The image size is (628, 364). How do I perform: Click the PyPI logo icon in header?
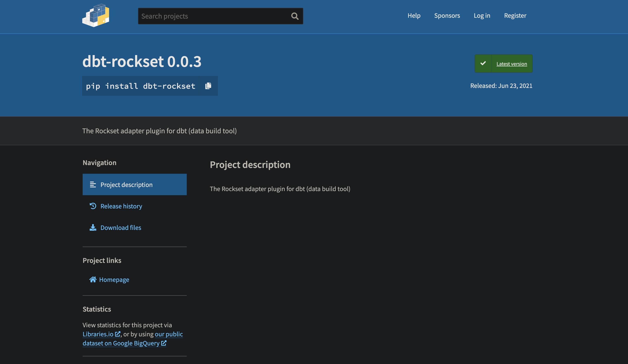pos(95,16)
